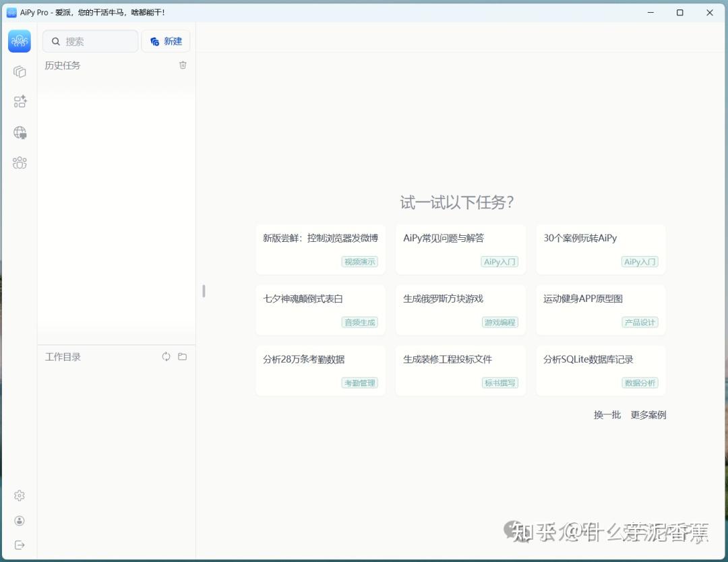Click the 新建 new task button
Image resolution: width=728 pixels, height=562 pixels.
point(166,41)
